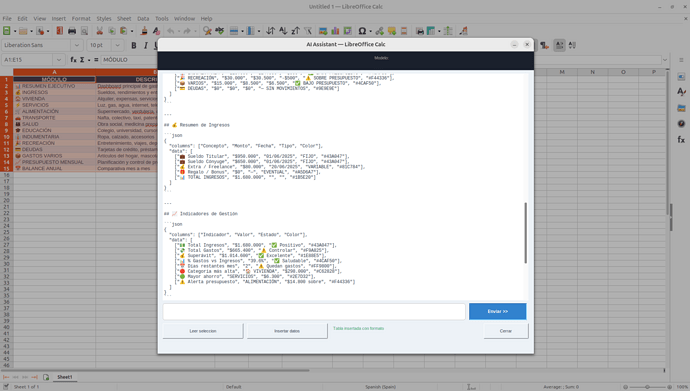Click the Freeze Rows and Columns icon
Viewport: 690px width, 391px height.
431,31
